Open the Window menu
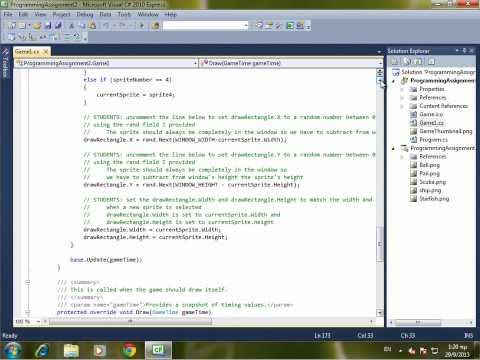480x360 pixels. tap(148, 14)
